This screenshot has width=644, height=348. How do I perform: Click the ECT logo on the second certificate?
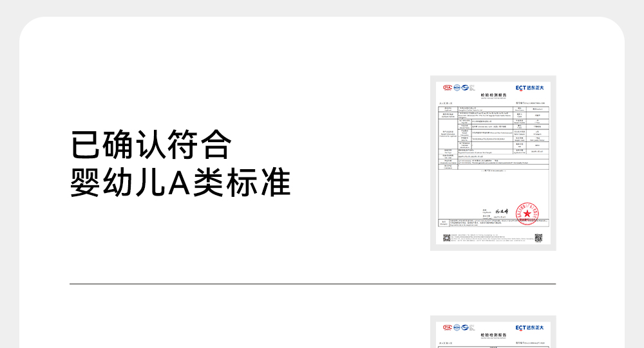pos(529,327)
